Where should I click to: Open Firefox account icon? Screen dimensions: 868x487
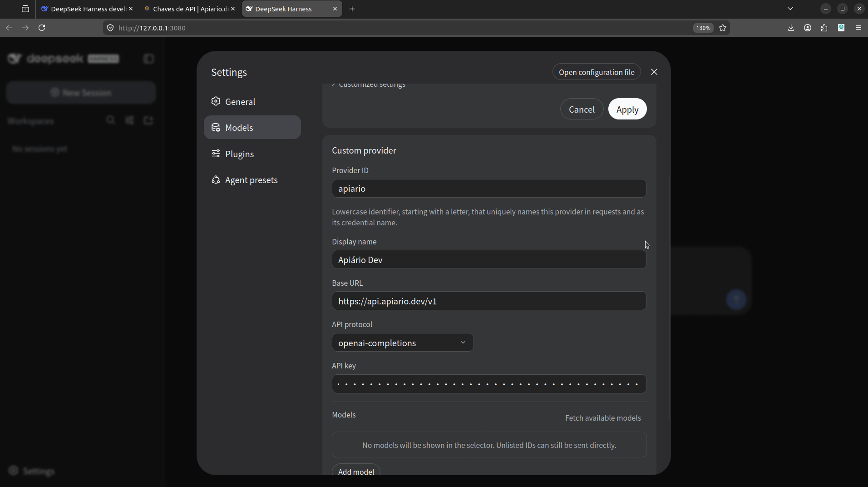pyautogui.click(x=808, y=28)
